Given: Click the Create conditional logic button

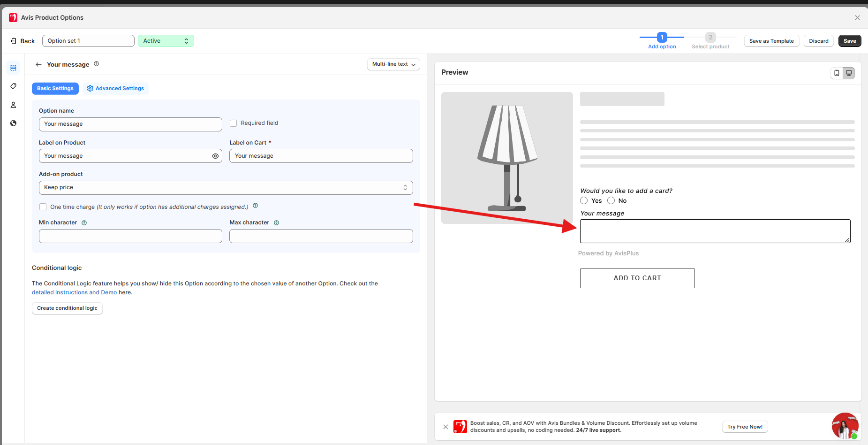Looking at the screenshot, I should (67, 308).
